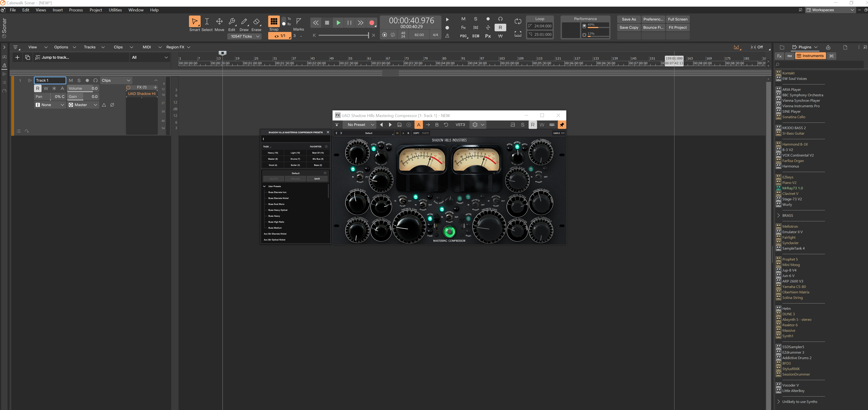Add a new track with plus icon
This screenshot has width=868, height=410.
[17, 57]
